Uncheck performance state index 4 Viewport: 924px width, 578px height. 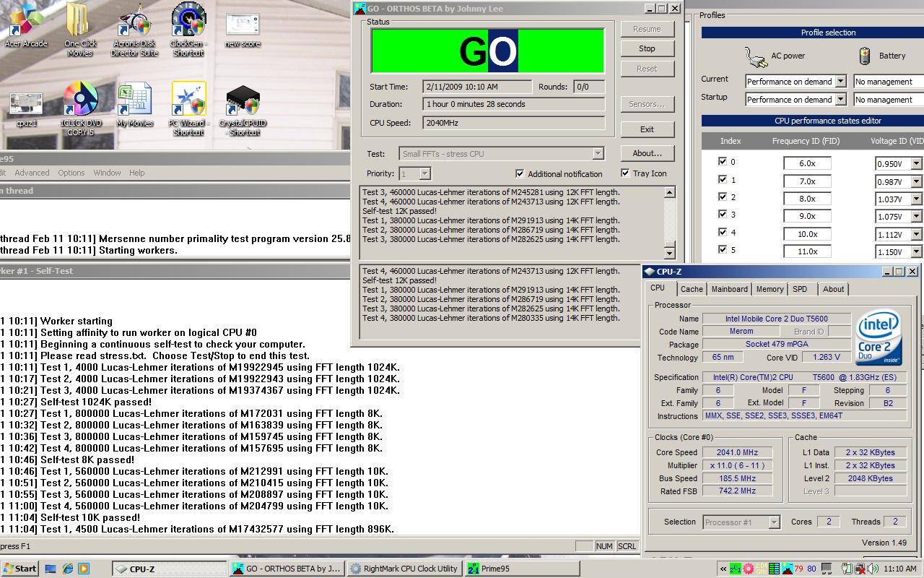click(x=723, y=233)
